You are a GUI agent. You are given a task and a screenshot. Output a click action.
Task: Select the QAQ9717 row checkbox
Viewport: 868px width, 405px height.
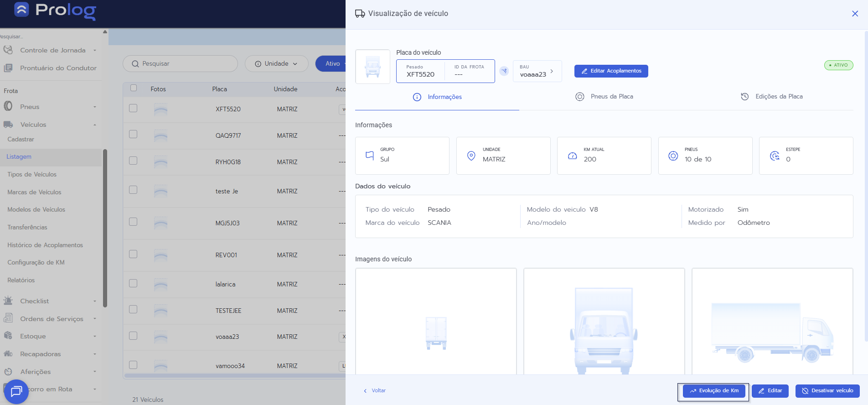(133, 135)
